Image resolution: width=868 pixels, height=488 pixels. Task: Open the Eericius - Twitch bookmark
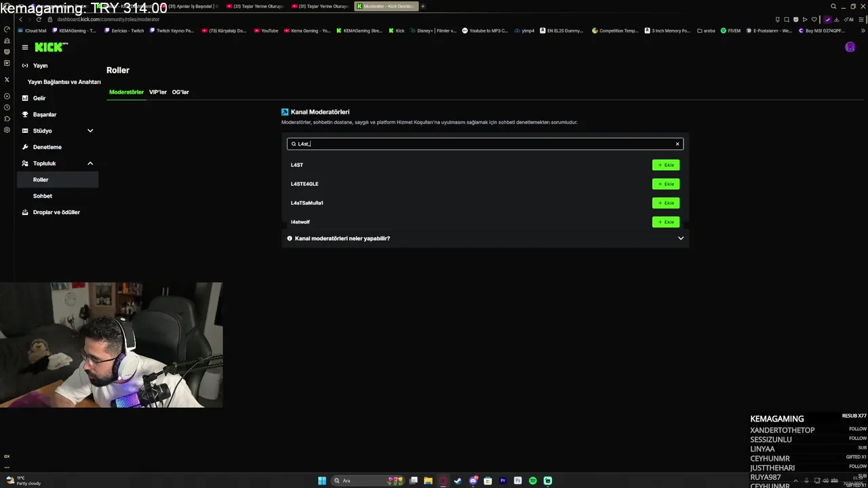click(125, 30)
